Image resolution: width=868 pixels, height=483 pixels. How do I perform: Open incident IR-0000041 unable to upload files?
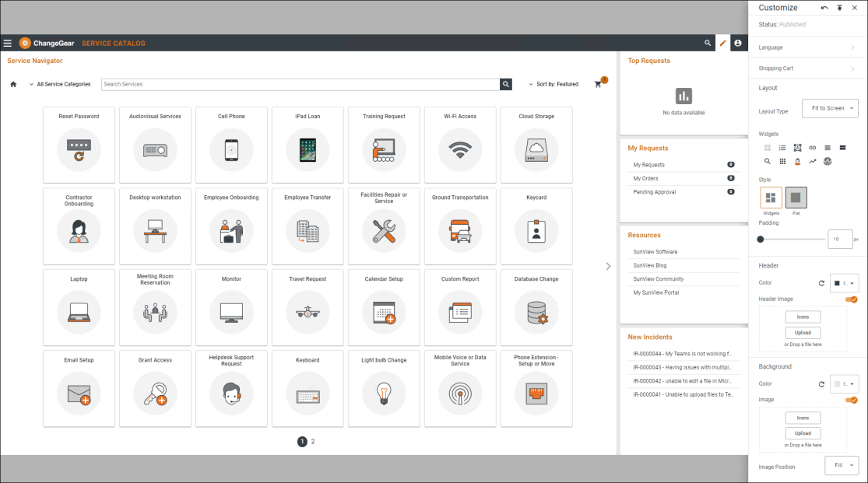[x=683, y=394]
